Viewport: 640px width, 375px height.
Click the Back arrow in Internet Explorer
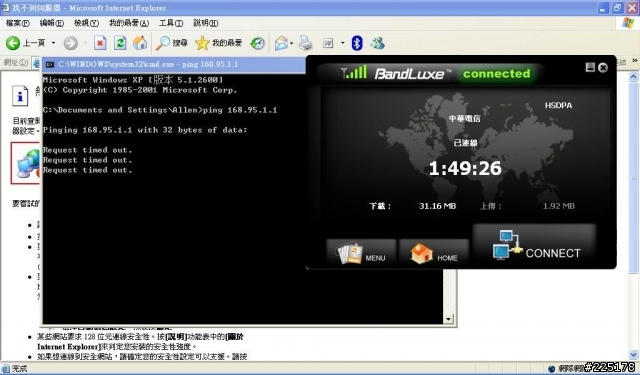pyautogui.click(x=13, y=43)
